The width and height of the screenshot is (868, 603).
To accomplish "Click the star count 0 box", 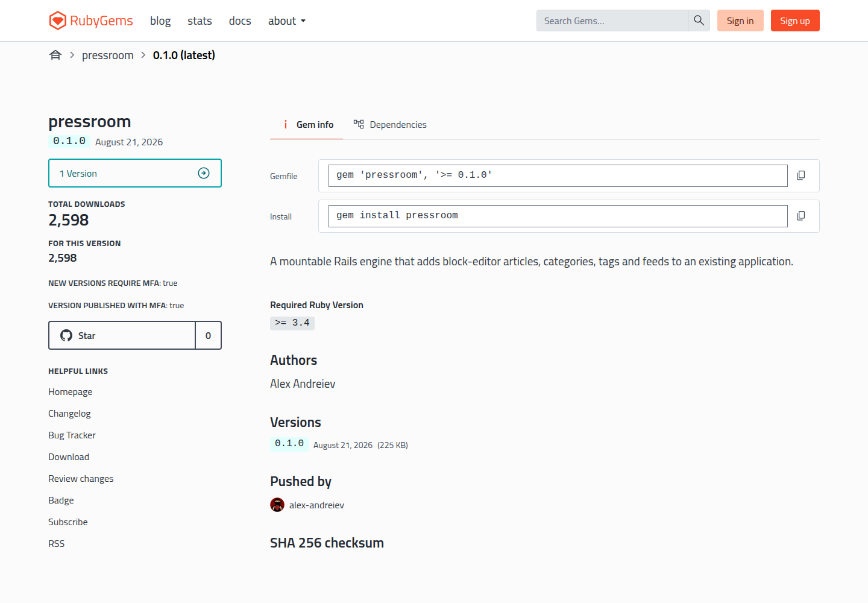I will [208, 335].
